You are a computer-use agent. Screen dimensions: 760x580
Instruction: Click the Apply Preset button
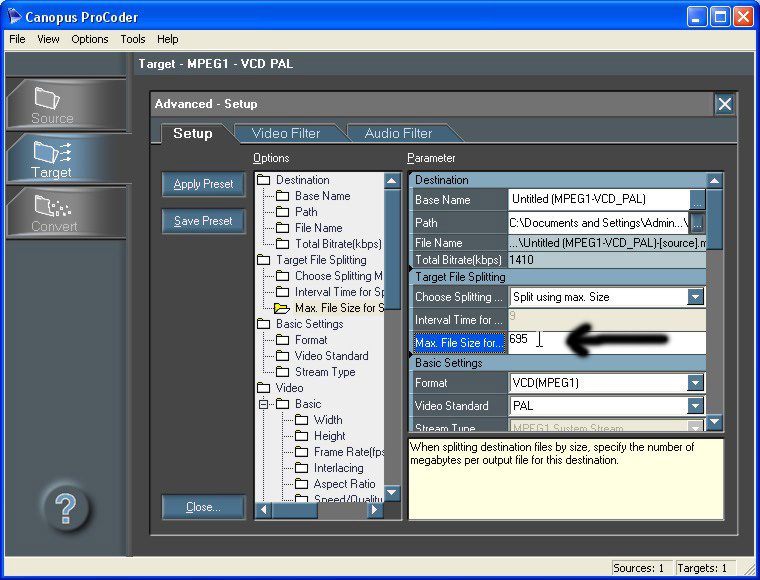[x=204, y=184]
